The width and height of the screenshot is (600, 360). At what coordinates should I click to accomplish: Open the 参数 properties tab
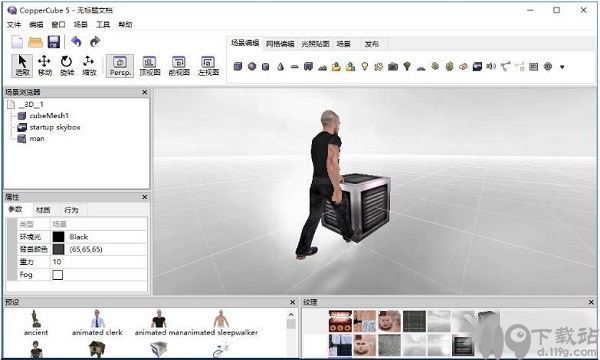pyautogui.click(x=16, y=209)
